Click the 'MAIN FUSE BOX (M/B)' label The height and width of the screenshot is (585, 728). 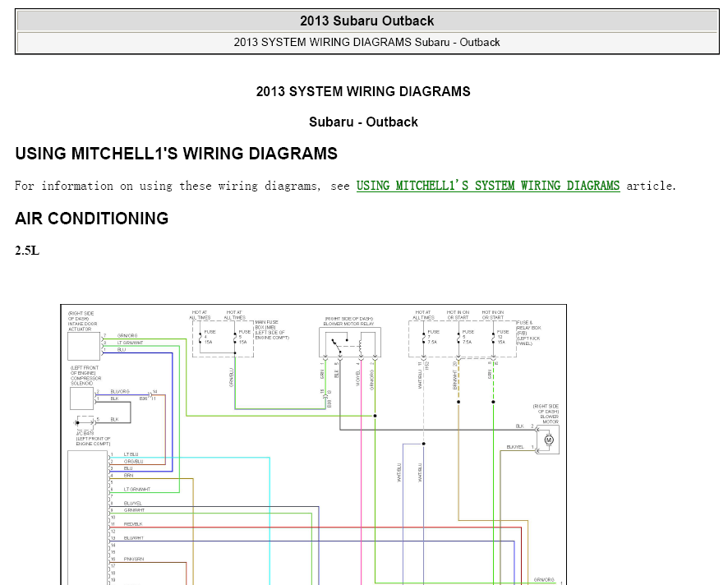click(x=266, y=325)
